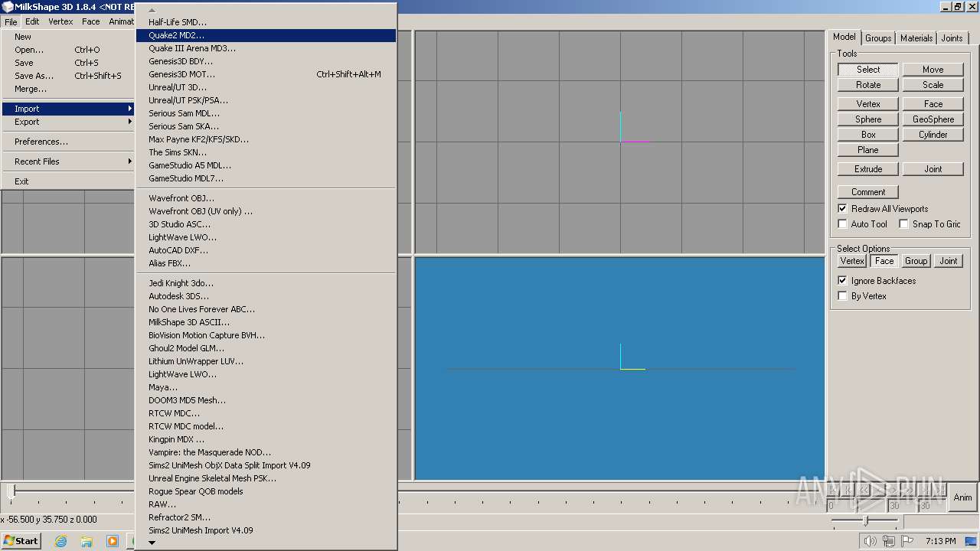Image resolution: width=980 pixels, height=551 pixels.
Task: Click the GeoSphere primitive button
Action: point(933,119)
